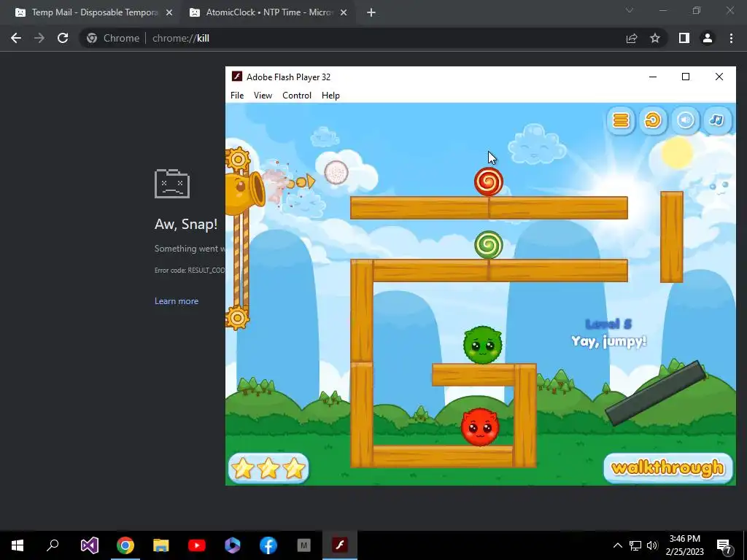
Task: Bookmark this page with star icon
Action: point(655,38)
